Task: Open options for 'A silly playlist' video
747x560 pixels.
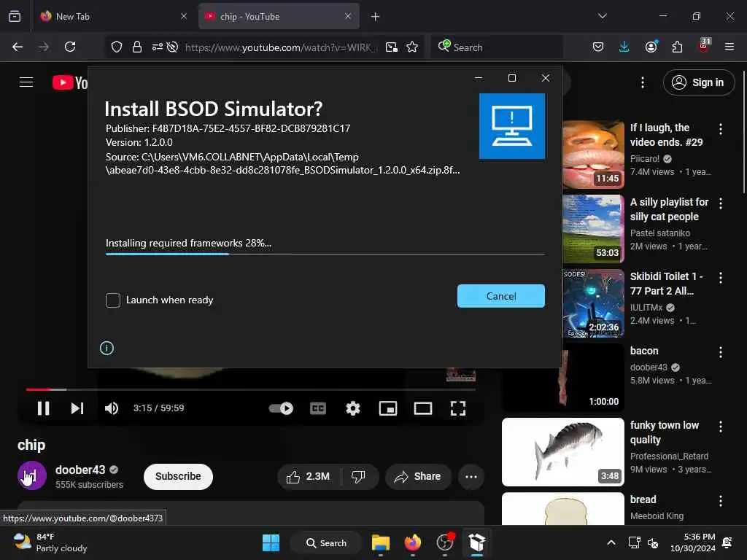Action: (720, 203)
